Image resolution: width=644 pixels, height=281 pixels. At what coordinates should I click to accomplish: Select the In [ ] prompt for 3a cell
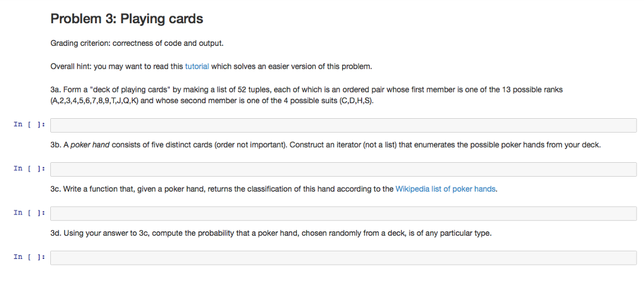coord(30,124)
